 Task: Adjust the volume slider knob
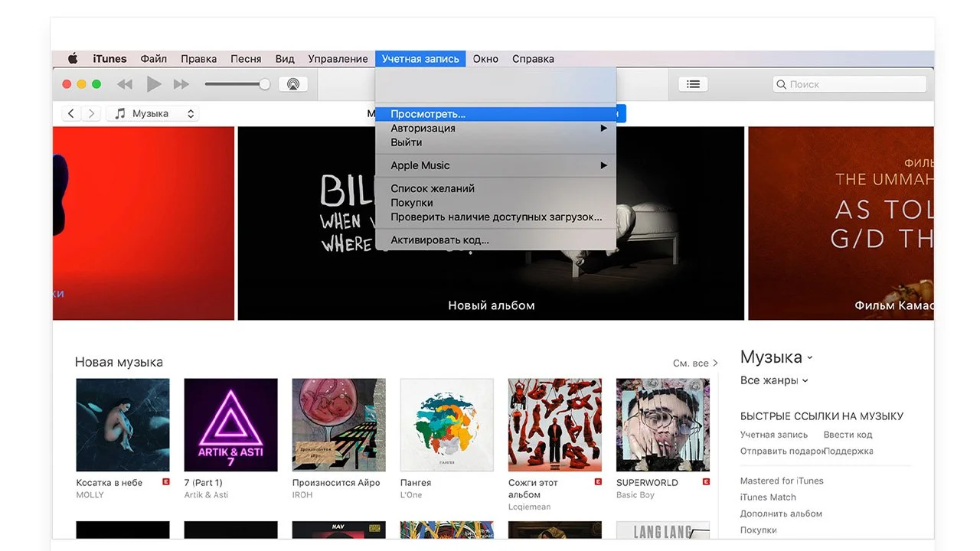[265, 84]
